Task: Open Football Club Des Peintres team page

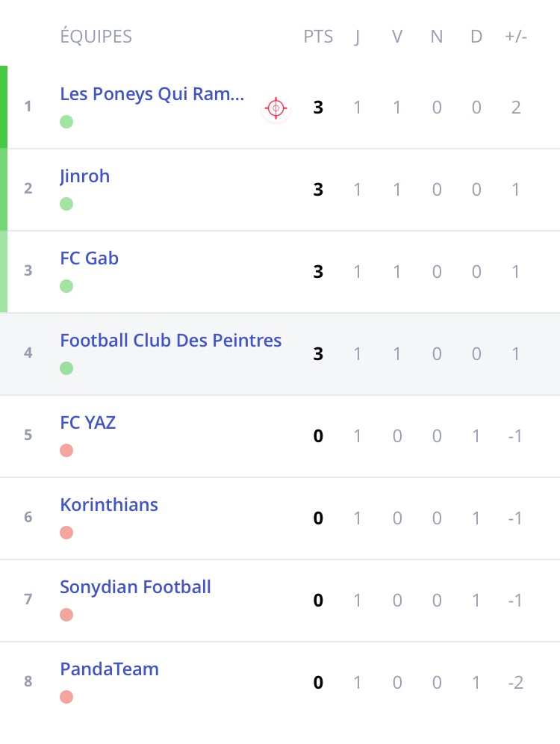Action: click(170, 341)
